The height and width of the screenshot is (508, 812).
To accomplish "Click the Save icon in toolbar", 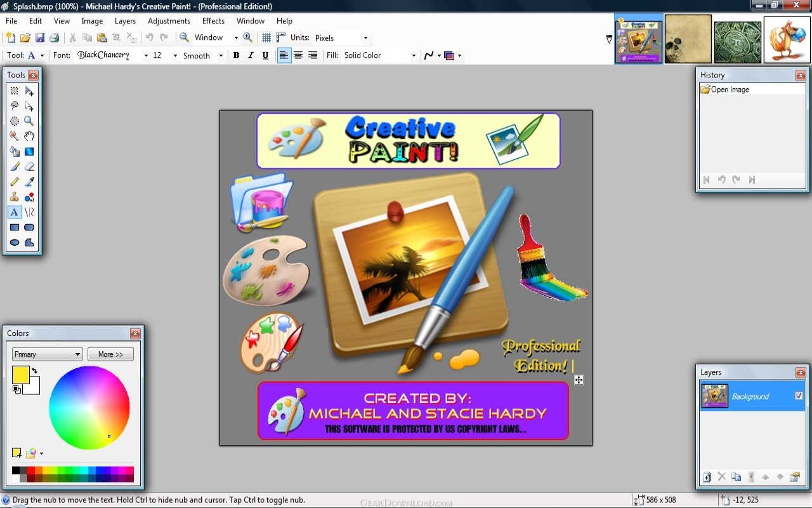I will pos(39,37).
